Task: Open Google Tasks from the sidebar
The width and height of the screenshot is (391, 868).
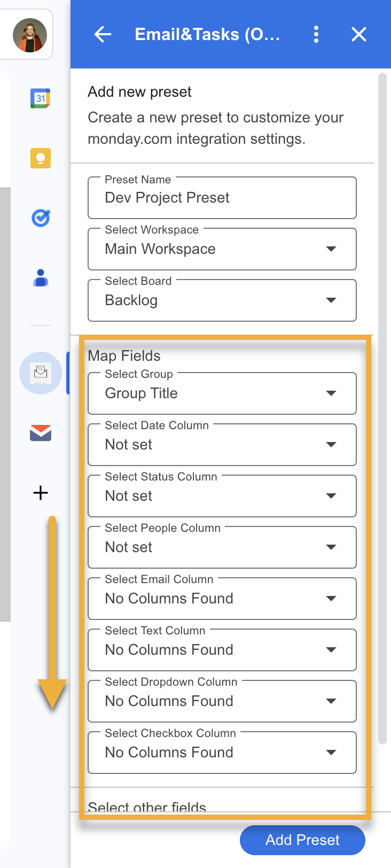Action: (x=41, y=218)
